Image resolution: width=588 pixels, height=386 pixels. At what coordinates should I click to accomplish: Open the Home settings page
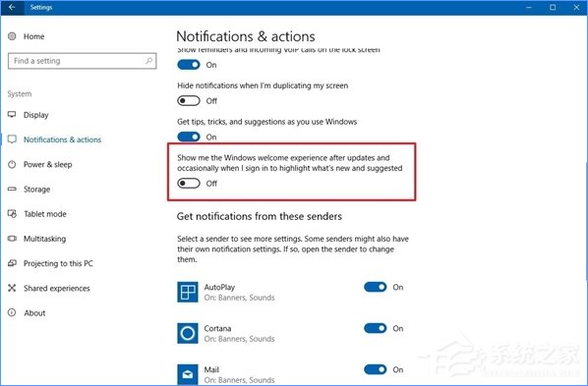(x=33, y=36)
